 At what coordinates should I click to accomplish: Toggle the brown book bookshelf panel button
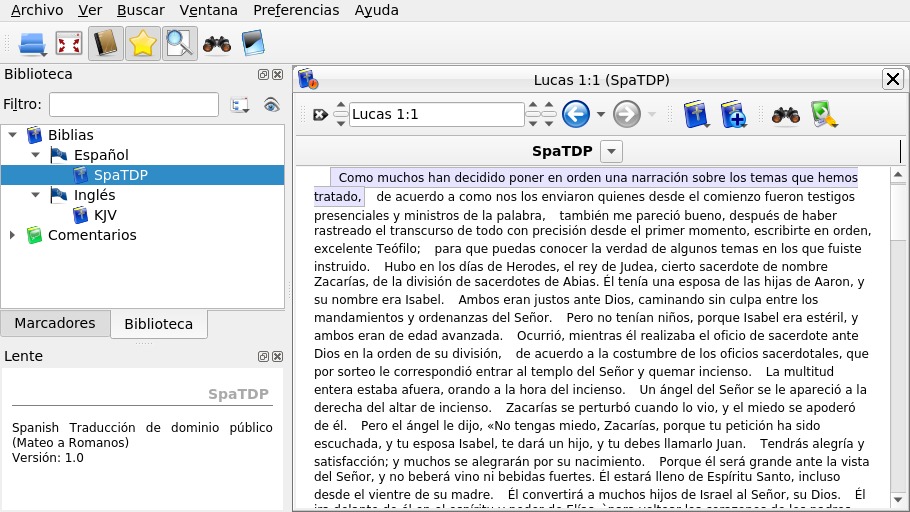105,43
